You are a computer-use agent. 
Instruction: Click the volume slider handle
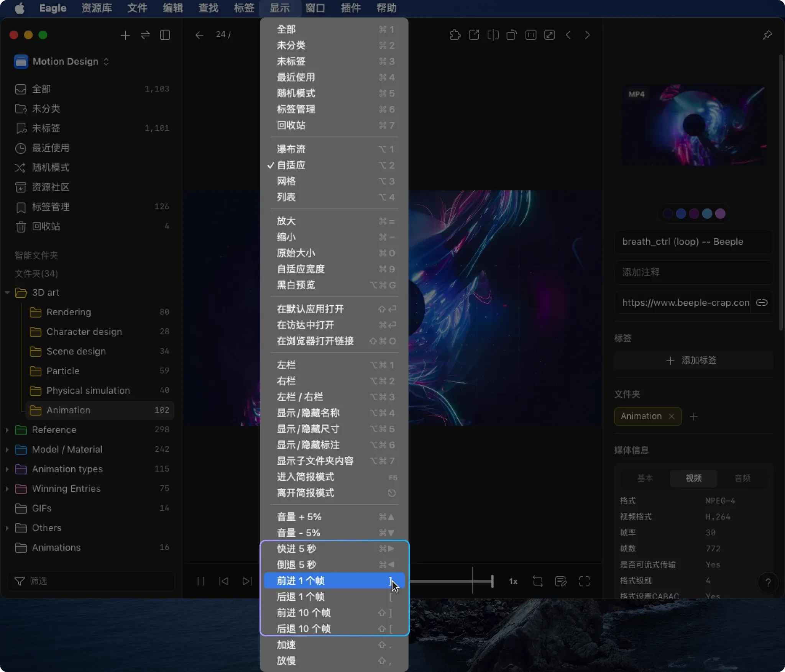[492, 581]
